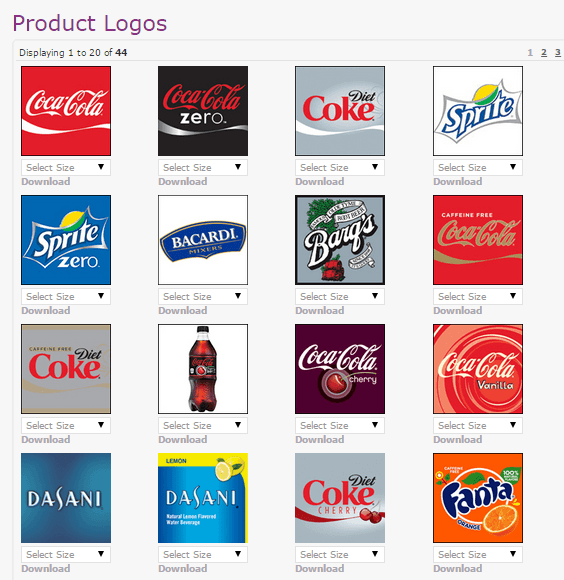The width and height of the screenshot is (564, 580).
Task: Open the Sprite Zero blue logo thumbnail
Action: [x=66, y=240]
